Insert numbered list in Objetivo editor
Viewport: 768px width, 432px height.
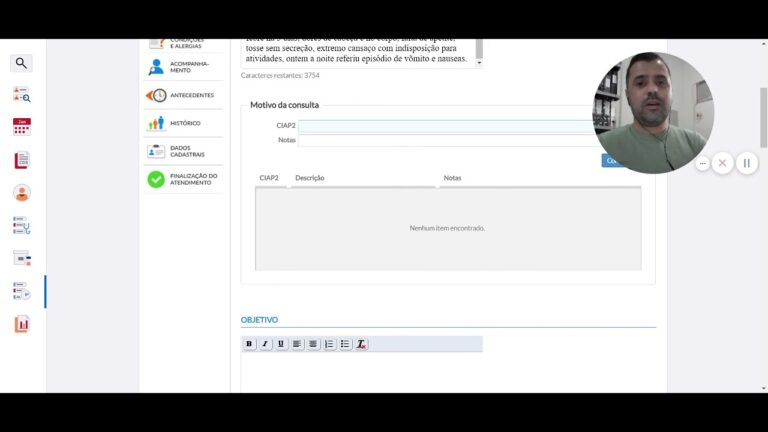coord(329,344)
